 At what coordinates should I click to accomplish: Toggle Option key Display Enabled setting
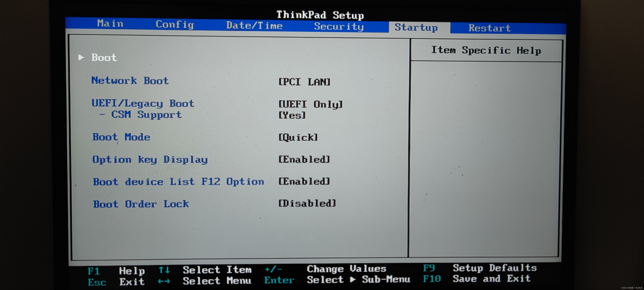tap(304, 159)
